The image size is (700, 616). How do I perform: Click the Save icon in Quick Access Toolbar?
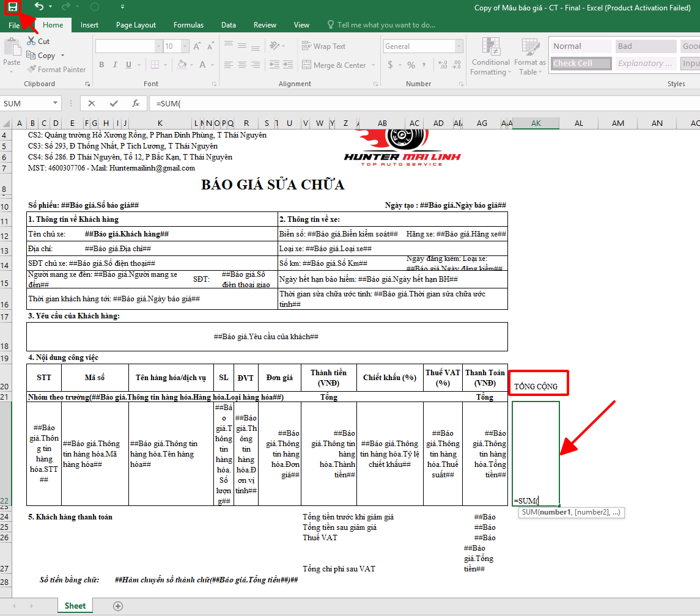pos(12,7)
